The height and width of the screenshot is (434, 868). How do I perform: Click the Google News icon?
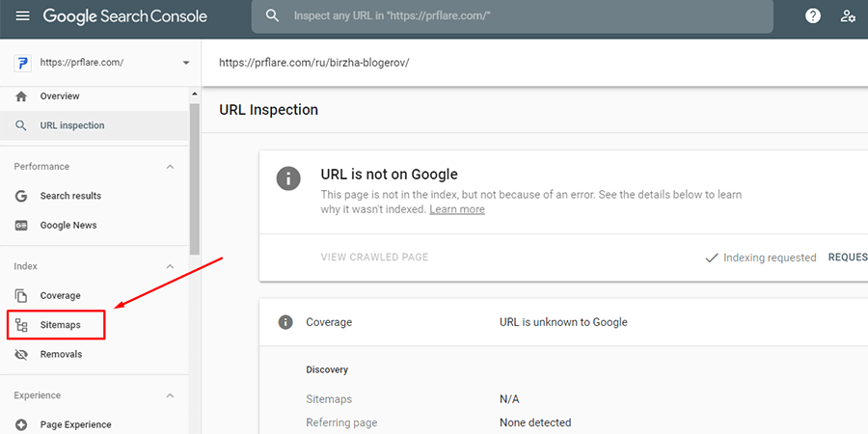coord(21,226)
